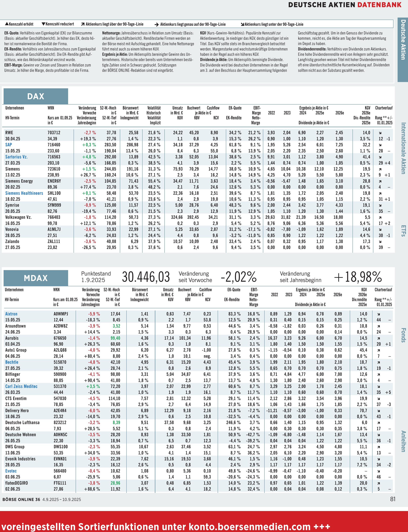Viewport: 408px width, 532px height.
Task: Click the -2,02% weekly change figure
Action: coord(238,277)
